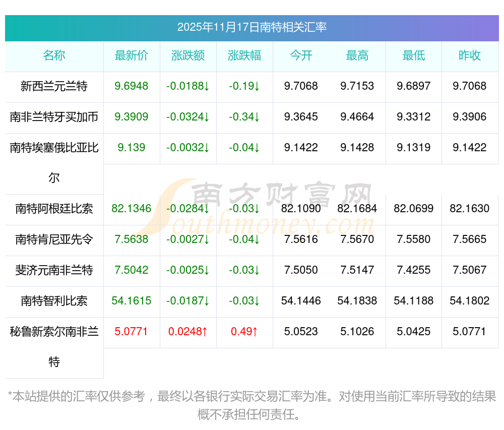
Task: Select the opening value 5.0523
Action: pos(301,332)
